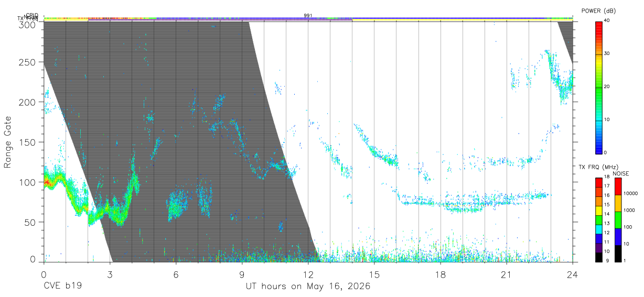Click the 1000 NOISE scale label
This screenshot has height=297, width=644.
tap(629, 211)
